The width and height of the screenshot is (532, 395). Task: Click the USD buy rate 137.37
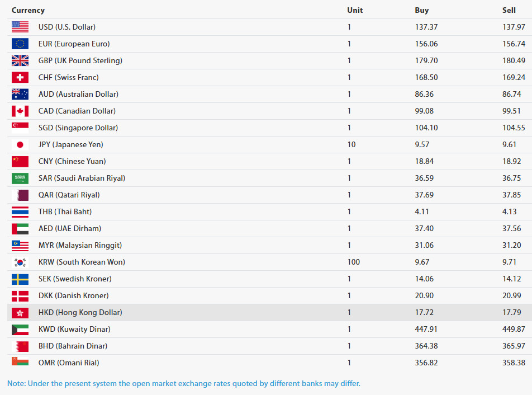click(426, 27)
